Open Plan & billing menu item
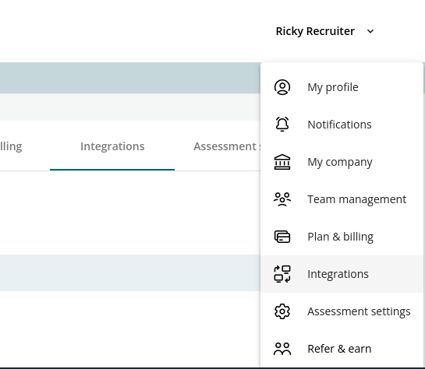The width and height of the screenshot is (425, 369). (342, 237)
